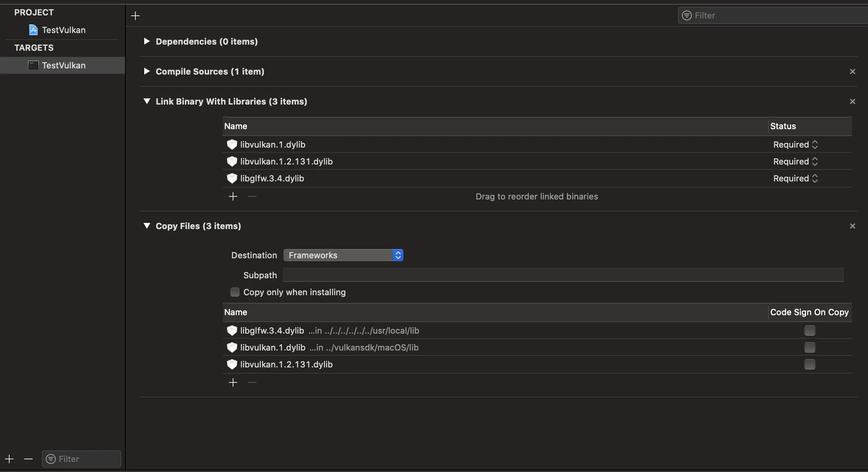Image resolution: width=868 pixels, height=472 pixels.
Task: Click the TestVulkan project file icon
Action: (33, 30)
